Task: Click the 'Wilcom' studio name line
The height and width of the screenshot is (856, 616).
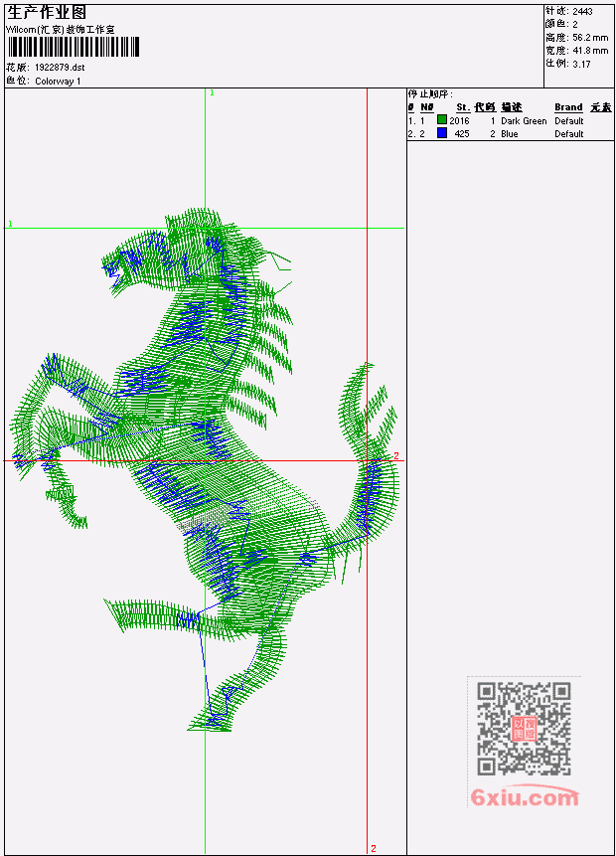Action: point(61,30)
